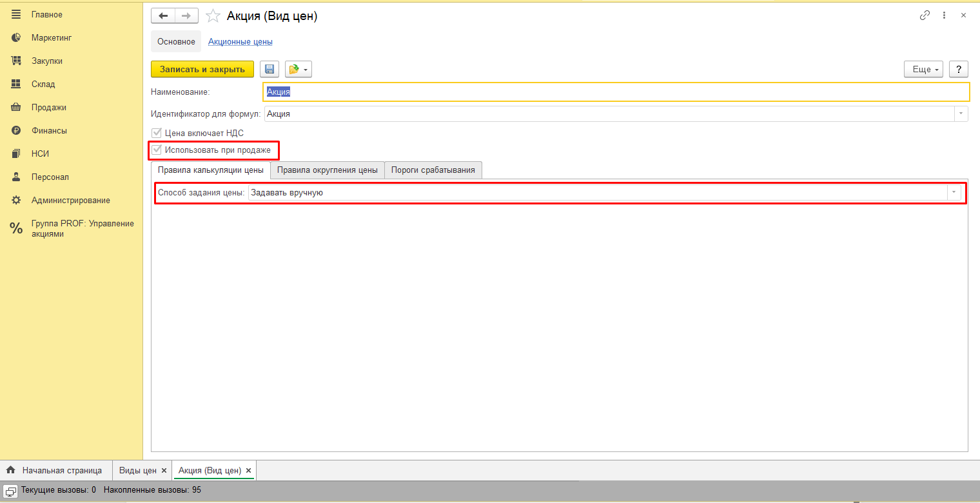
Task: Expand 'Идентификатор для формул' dropdown arrow
Action: point(961,113)
